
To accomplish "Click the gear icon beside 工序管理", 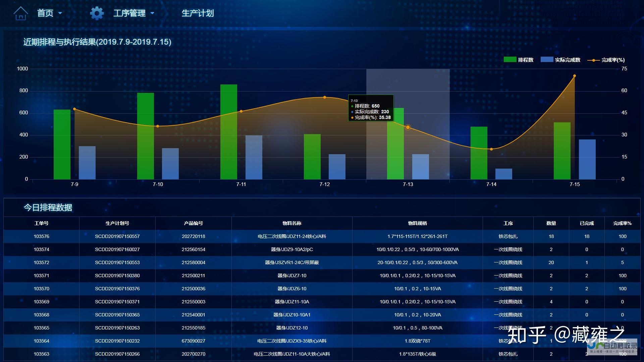I will pyautogui.click(x=97, y=13).
